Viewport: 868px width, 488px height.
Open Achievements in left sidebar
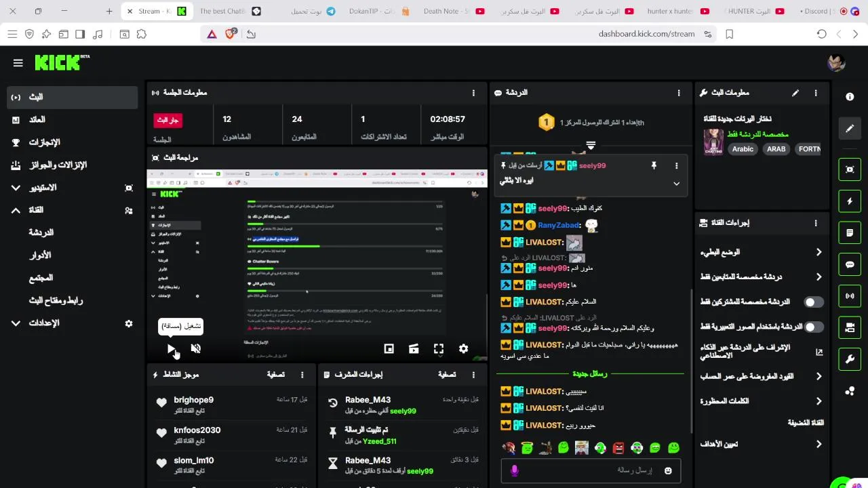[x=73, y=142]
